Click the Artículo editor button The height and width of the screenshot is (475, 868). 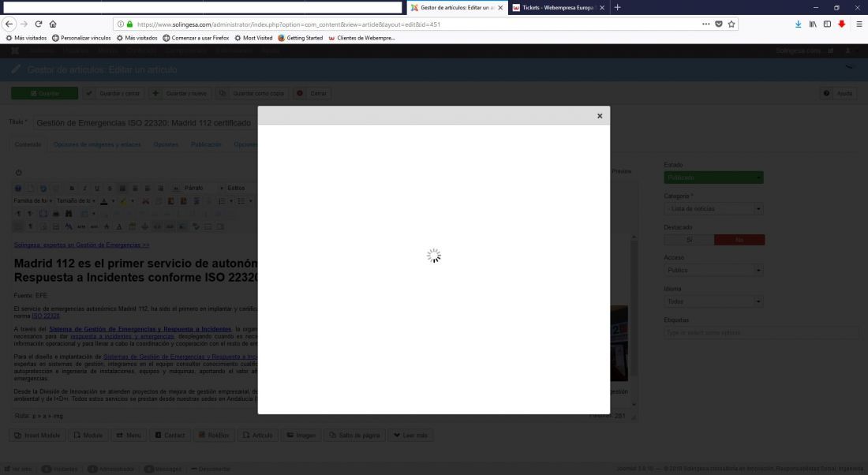(257, 436)
